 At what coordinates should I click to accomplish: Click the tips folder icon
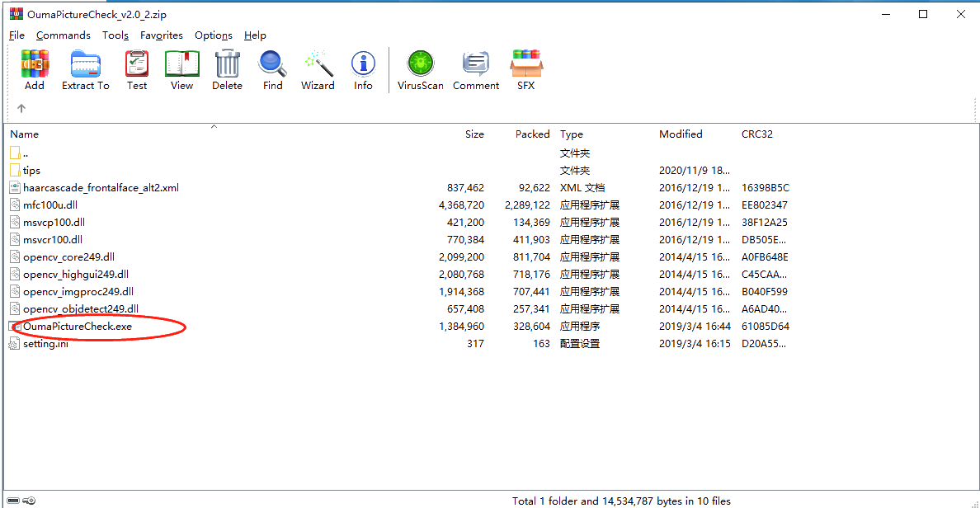[16, 170]
